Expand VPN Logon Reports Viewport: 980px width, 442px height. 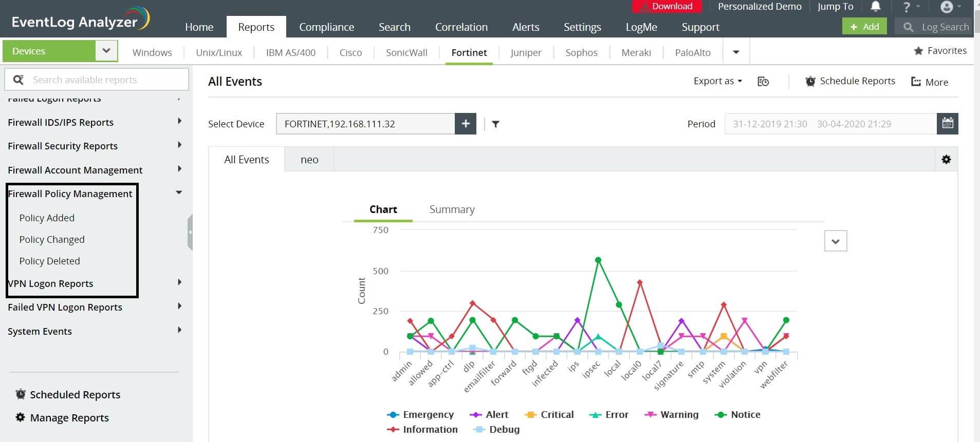(179, 282)
